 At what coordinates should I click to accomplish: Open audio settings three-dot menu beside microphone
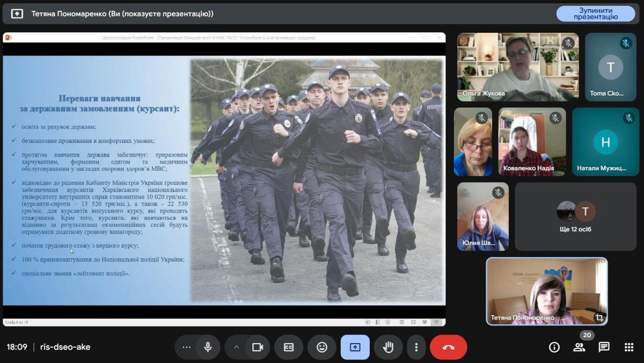(x=186, y=347)
